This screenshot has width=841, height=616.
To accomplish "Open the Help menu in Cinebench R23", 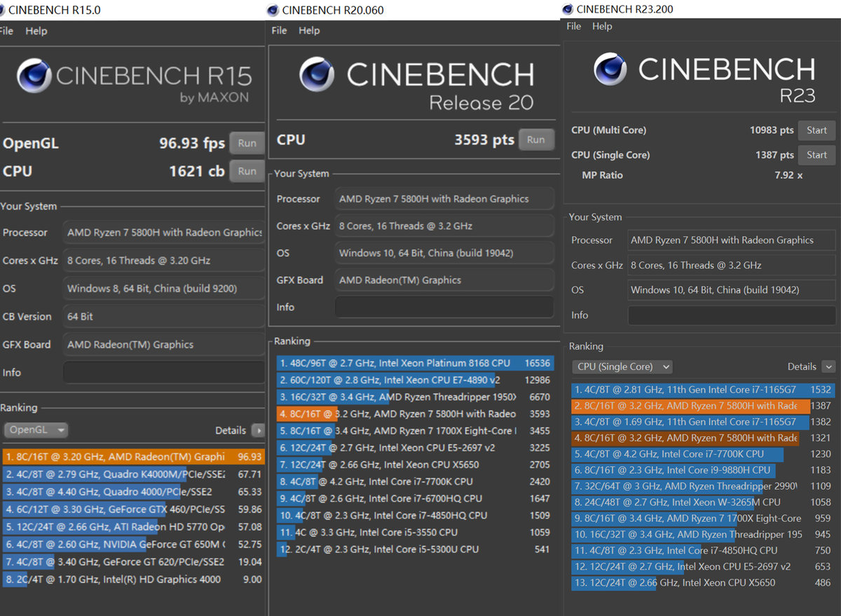I will coord(602,26).
